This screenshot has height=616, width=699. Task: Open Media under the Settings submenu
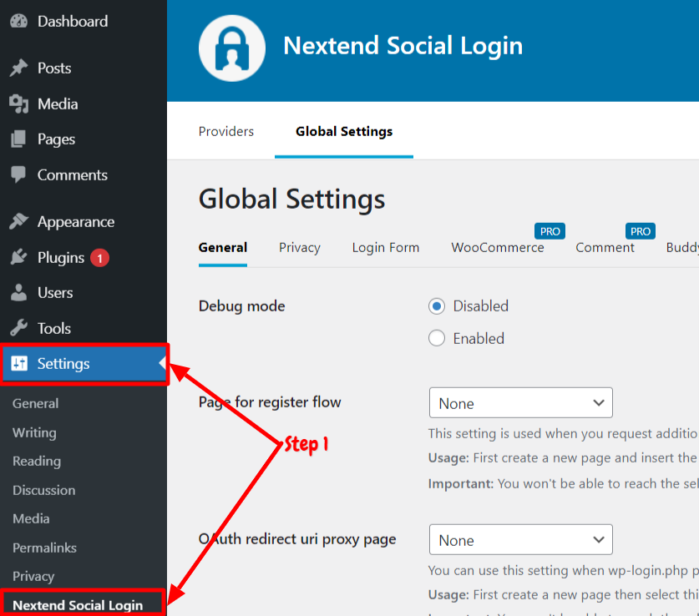(31, 519)
